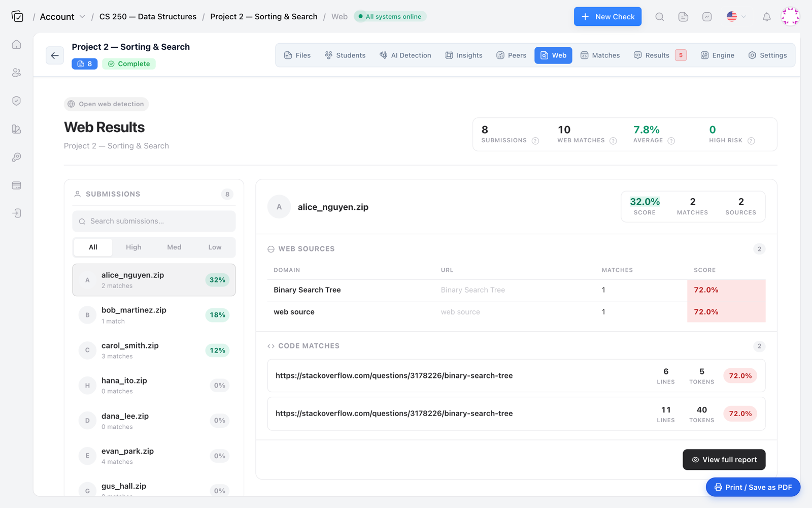The height and width of the screenshot is (508, 812).
Task: Switch to the Students tab
Action: click(x=345, y=55)
